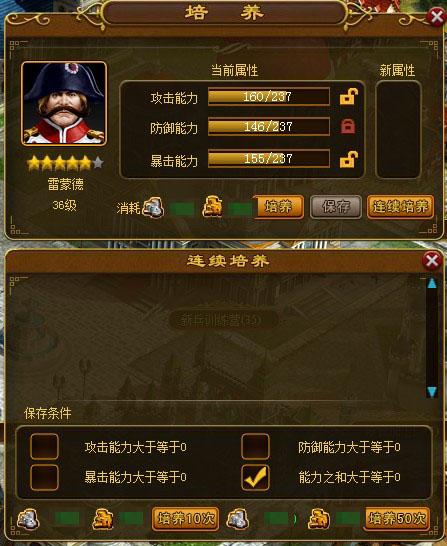Click the 培养 train button
The image size is (447, 546).
[278, 207]
